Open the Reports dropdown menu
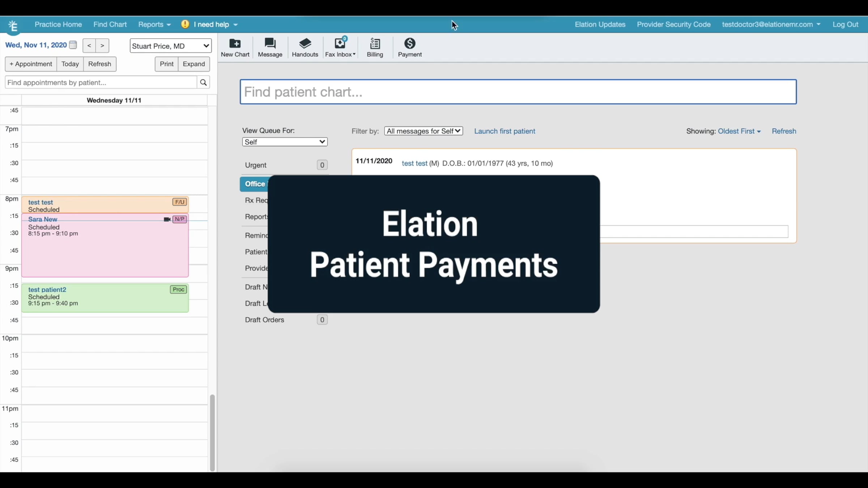This screenshot has height=488, width=868. (x=154, y=24)
